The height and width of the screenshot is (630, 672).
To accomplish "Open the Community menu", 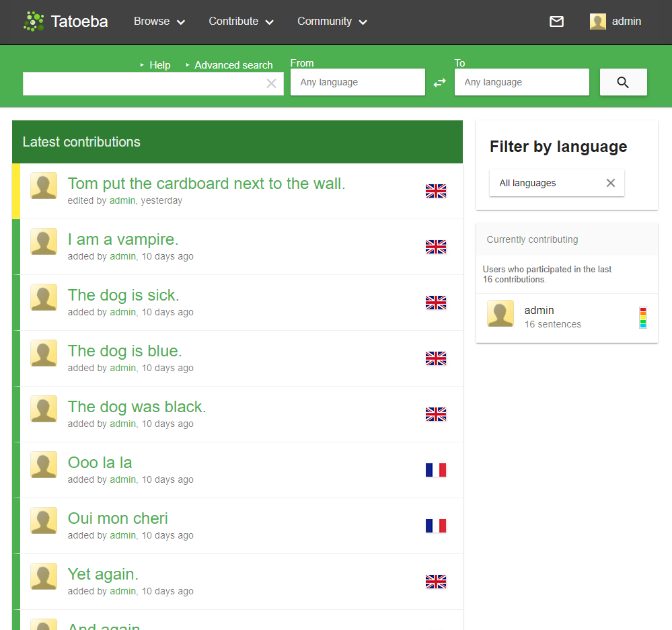I will point(332,22).
